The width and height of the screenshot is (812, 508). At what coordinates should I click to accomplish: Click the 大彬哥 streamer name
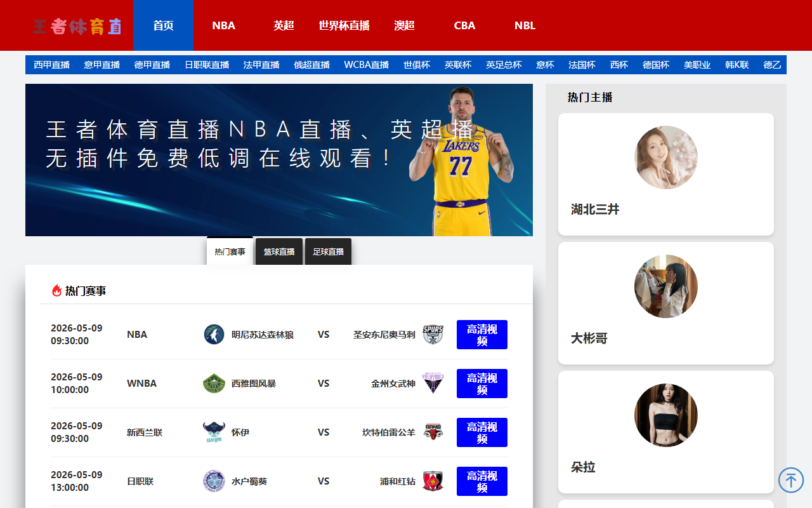click(x=589, y=338)
